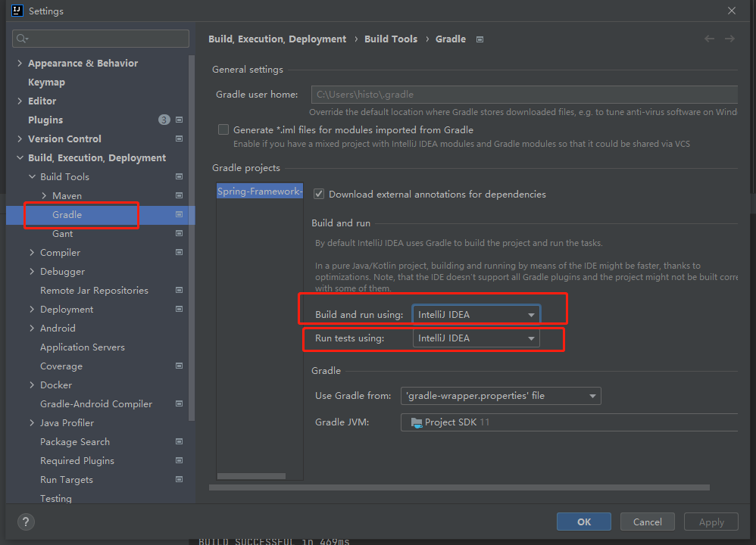Select Application Servers in settings tree
756x545 pixels.
pyautogui.click(x=83, y=347)
